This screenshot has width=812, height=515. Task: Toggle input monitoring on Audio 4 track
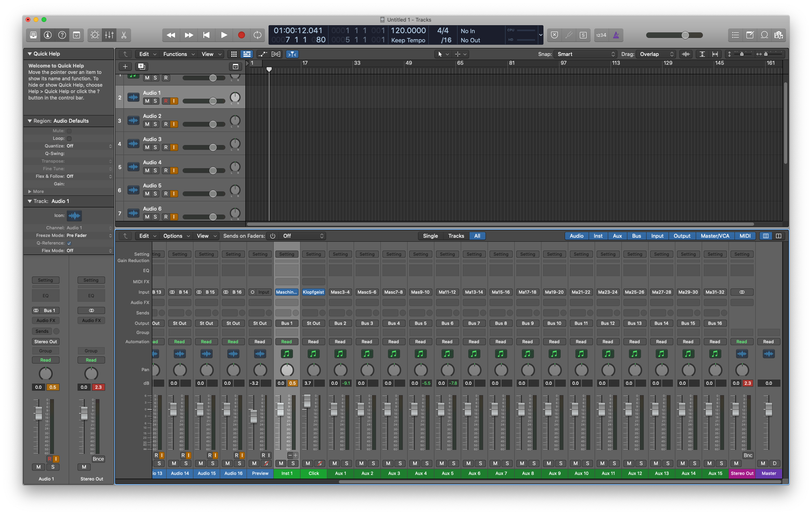(x=174, y=171)
